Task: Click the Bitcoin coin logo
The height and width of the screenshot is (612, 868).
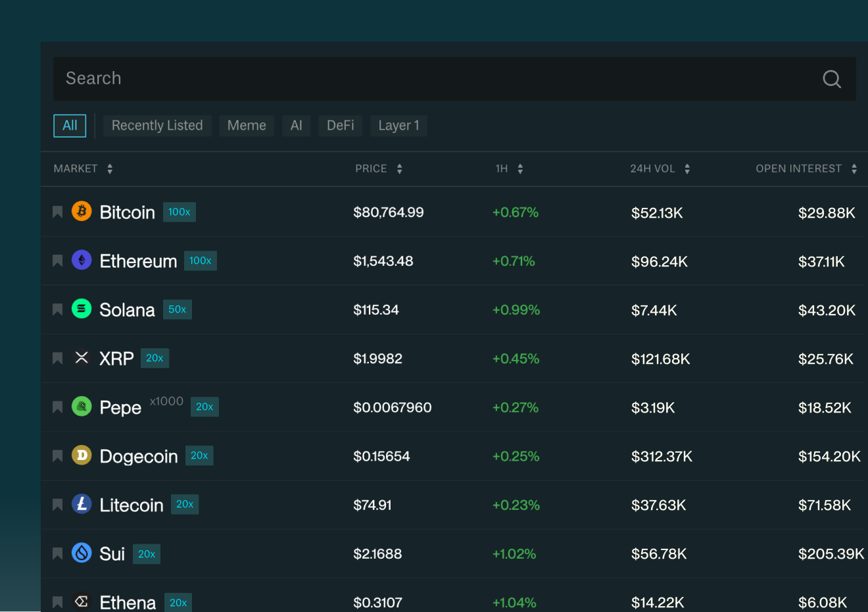Action: [x=82, y=211]
